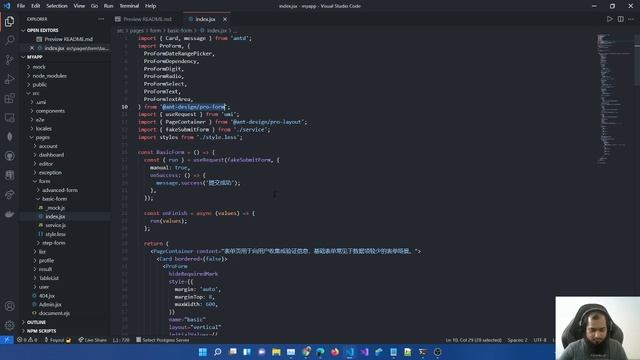Click Live Share in the status bar
Screen dimensions: 640x360
tap(92, 340)
